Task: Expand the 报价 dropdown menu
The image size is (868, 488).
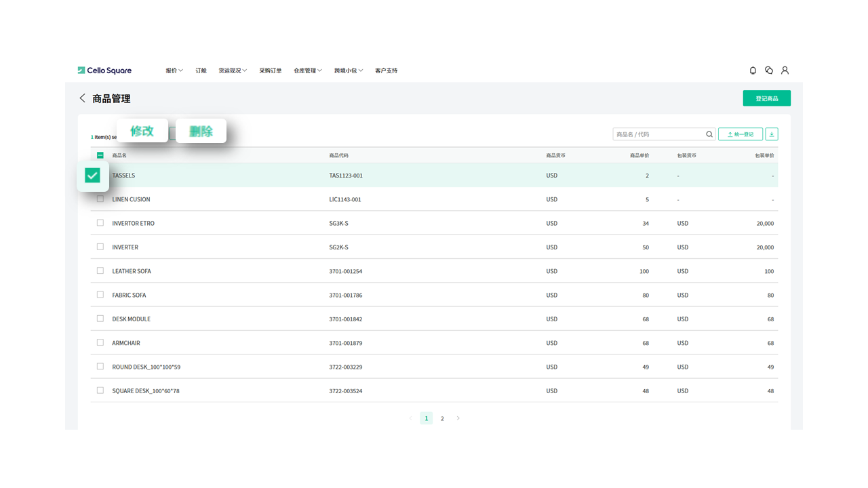Action: pyautogui.click(x=174, y=70)
